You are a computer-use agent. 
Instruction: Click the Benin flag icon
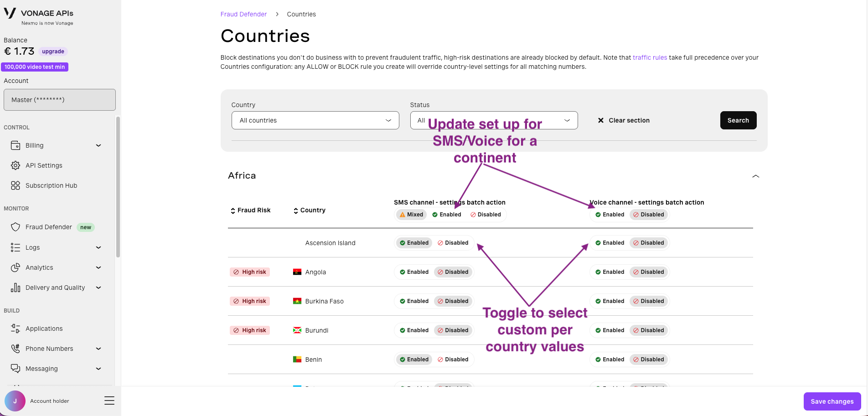297,360
